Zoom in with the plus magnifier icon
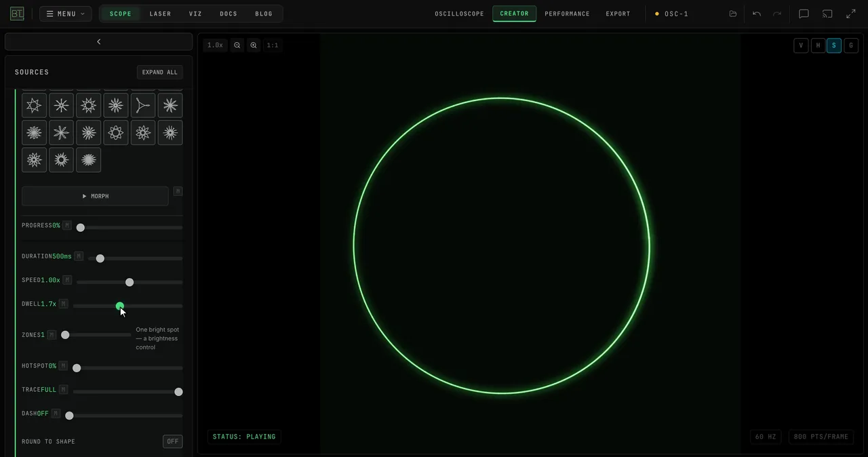 coord(254,45)
